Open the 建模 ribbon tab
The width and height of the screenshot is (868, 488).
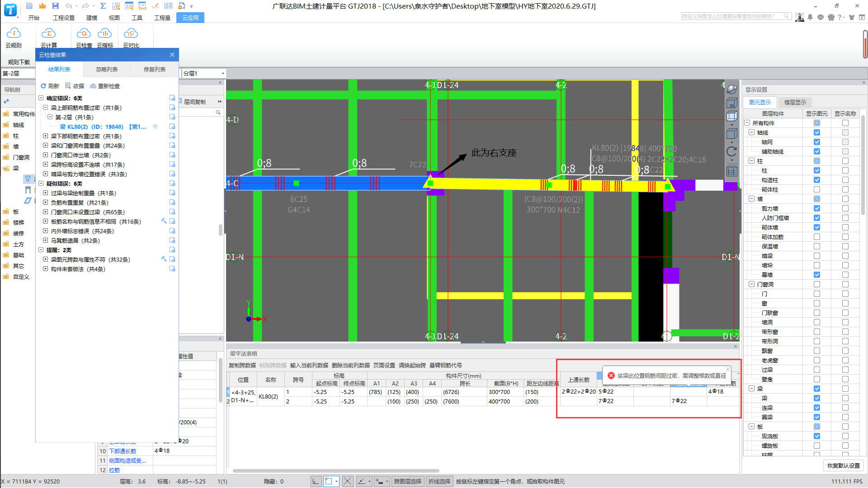tap(92, 18)
